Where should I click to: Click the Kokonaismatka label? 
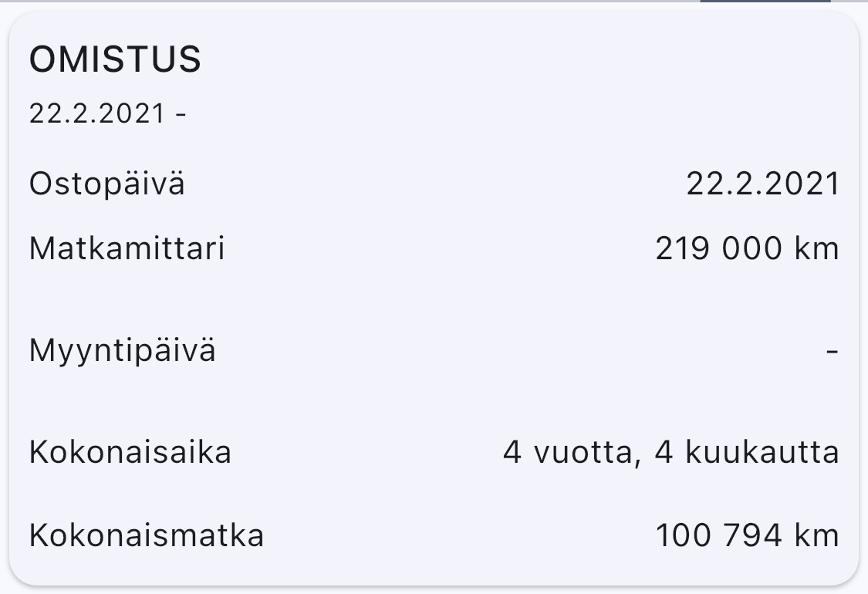[x=146, y=536]
